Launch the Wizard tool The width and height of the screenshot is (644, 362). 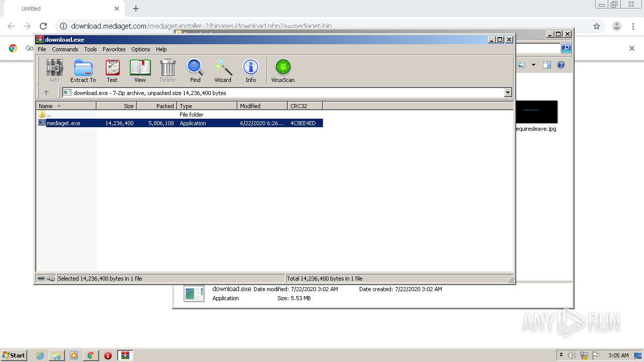click(x=223, y=70)
